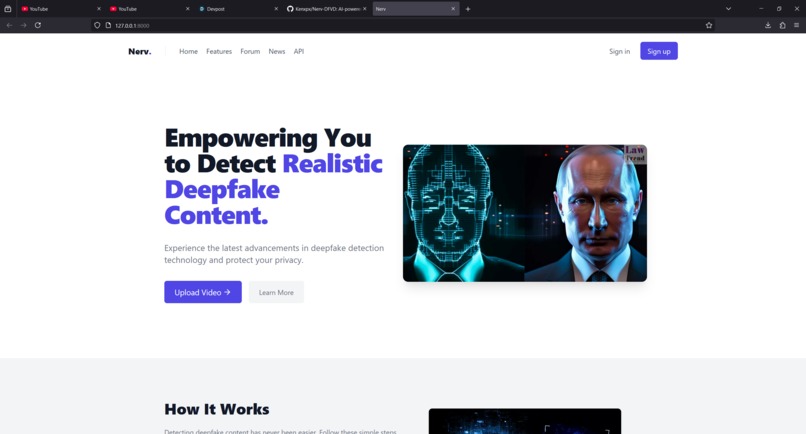Open the browser downloads icon
The height and width of the screenshot is (434, 806).
[x=768, y=25]
